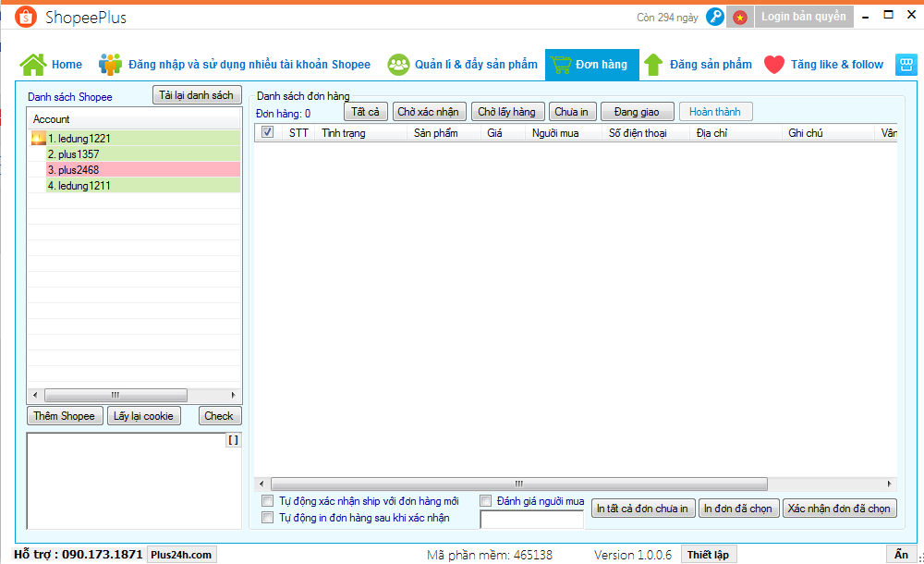Viewport: 924px width, 564px height.
Task: Expand log panel with the [ ] button
Action: 233,441
